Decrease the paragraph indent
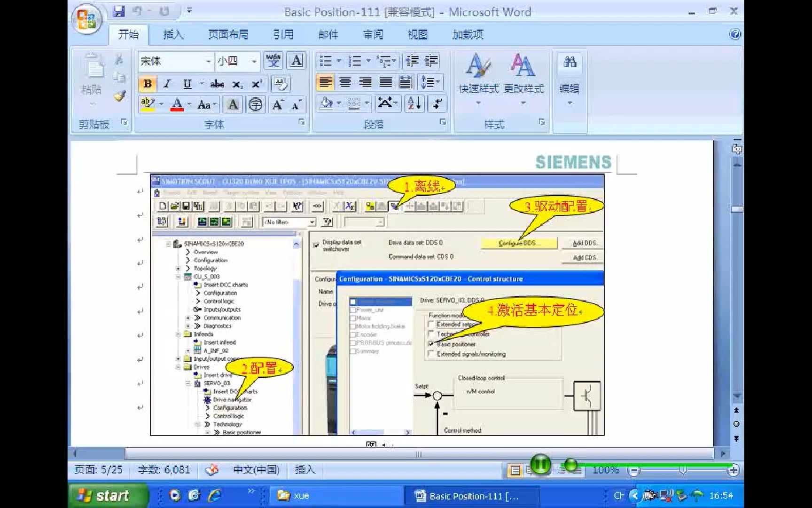Image resolution: width=812 pixels, height=508 pixels. 412,61
